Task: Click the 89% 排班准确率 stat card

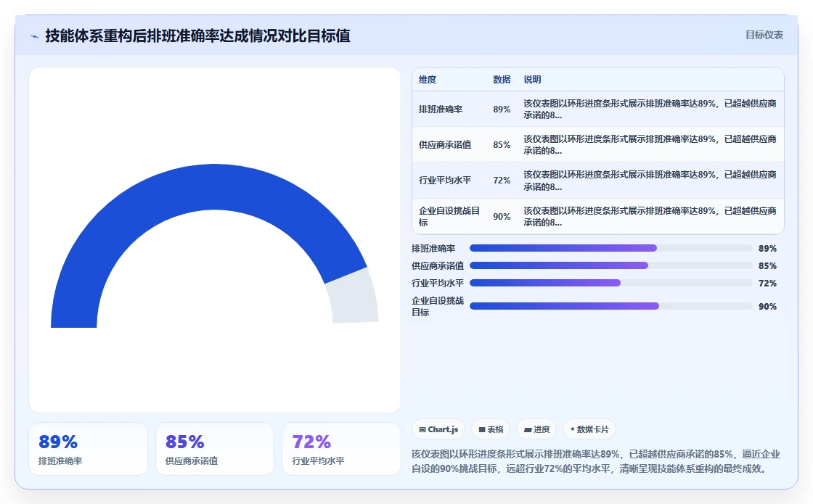Action: (x=88, y=449)
